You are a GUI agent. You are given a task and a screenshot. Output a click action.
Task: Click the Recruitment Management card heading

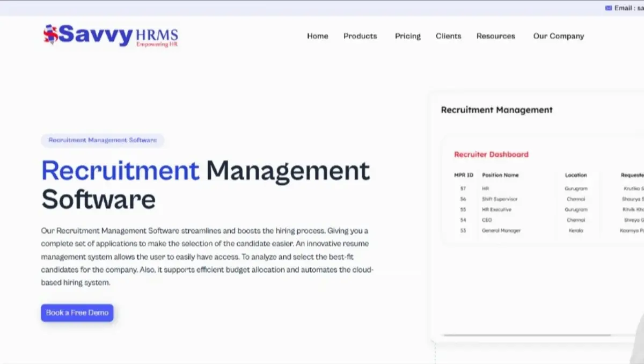(x=496, y=110)
